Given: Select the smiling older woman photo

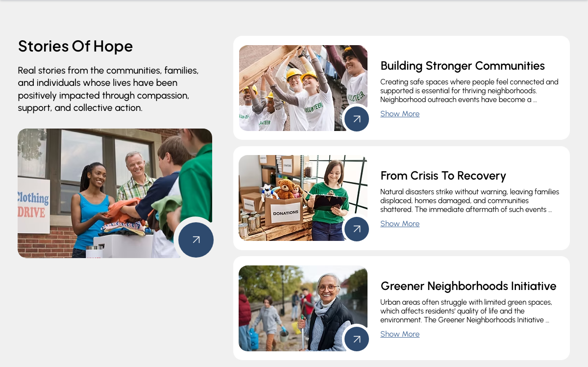Looking at the screenshot, I should (x=303, y=308).
